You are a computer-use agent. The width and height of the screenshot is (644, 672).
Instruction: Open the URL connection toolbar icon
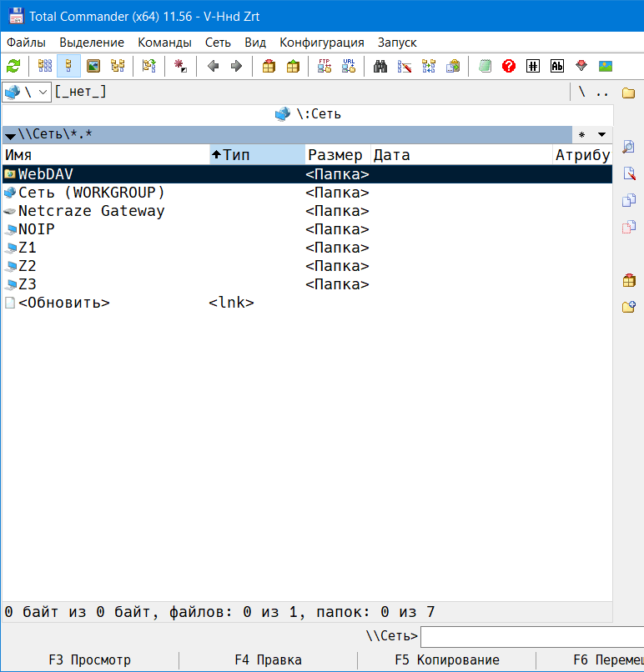[x=349, y=66]
